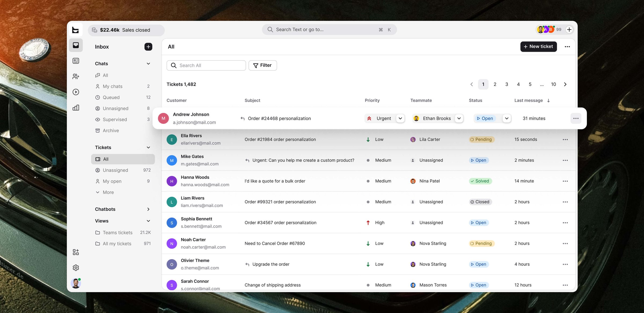Click Mike Gates customer name
The image size is (644, 313).
pos(192,156)
